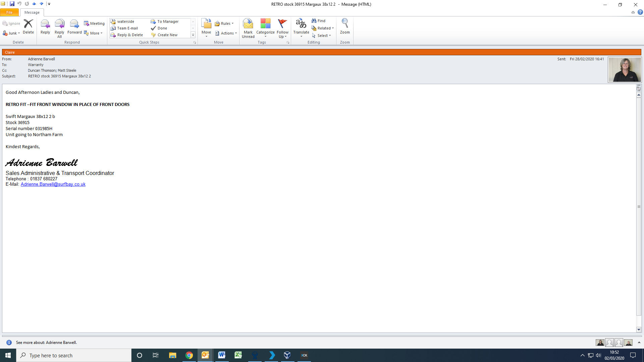Click the sender's contact photo
The height and width of the screenshot is (362, 644).
tap(625, 70)
